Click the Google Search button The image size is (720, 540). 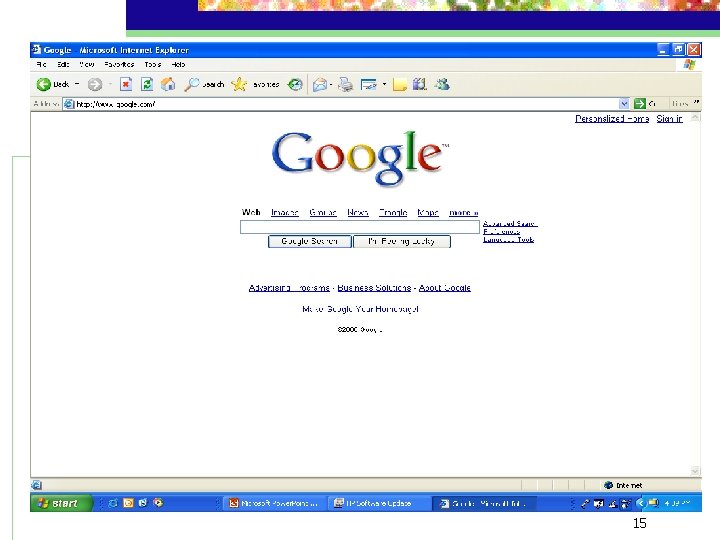click(x=309, y=241)
